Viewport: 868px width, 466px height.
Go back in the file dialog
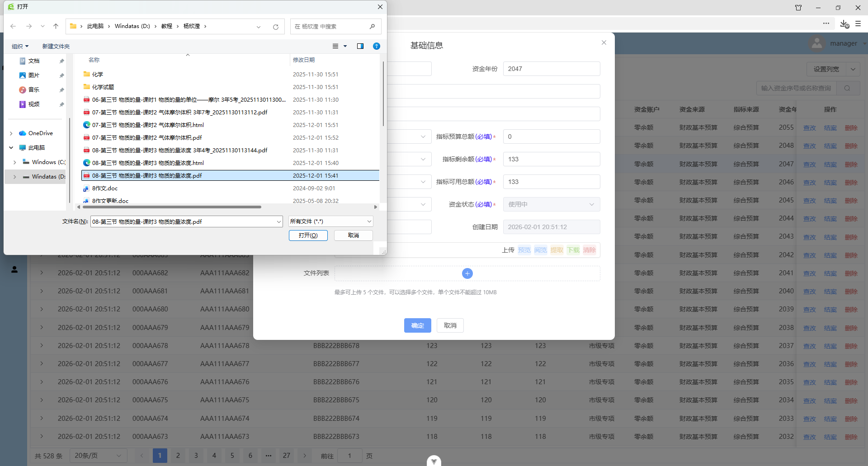(13, 26)
